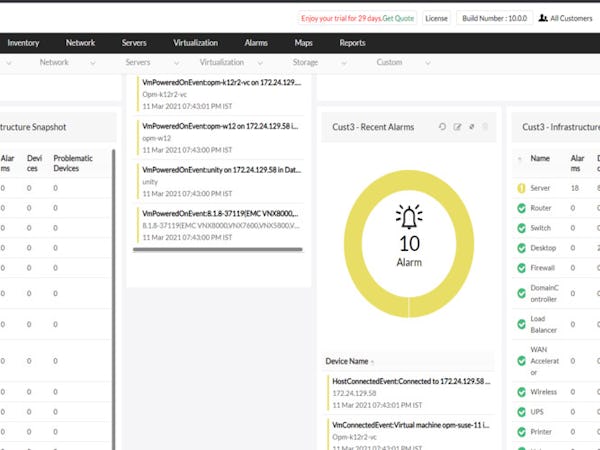The width and height of the screenshot is (600, 450).
Task: Select the Network dashboard tab
Action: click(54, 62)
